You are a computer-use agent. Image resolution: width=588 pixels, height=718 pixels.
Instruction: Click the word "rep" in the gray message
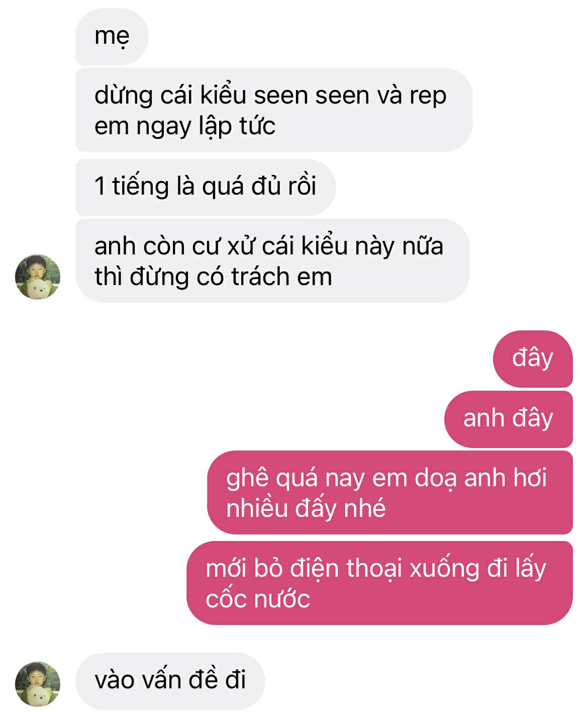tap(428, 97)
